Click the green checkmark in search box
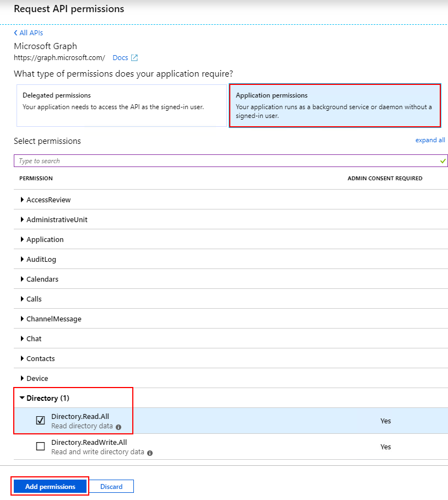 (x=442, y=161)
